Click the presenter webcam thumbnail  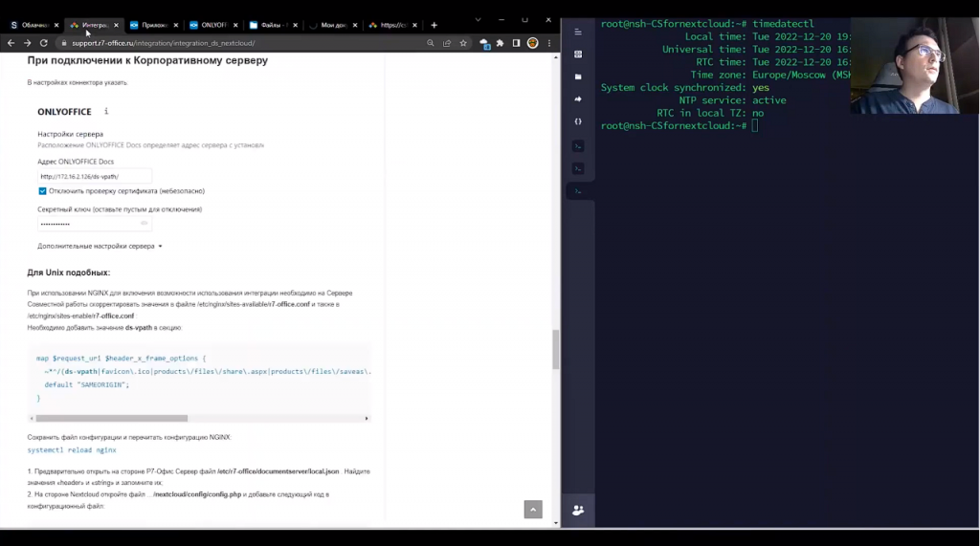tap(914, 65)
